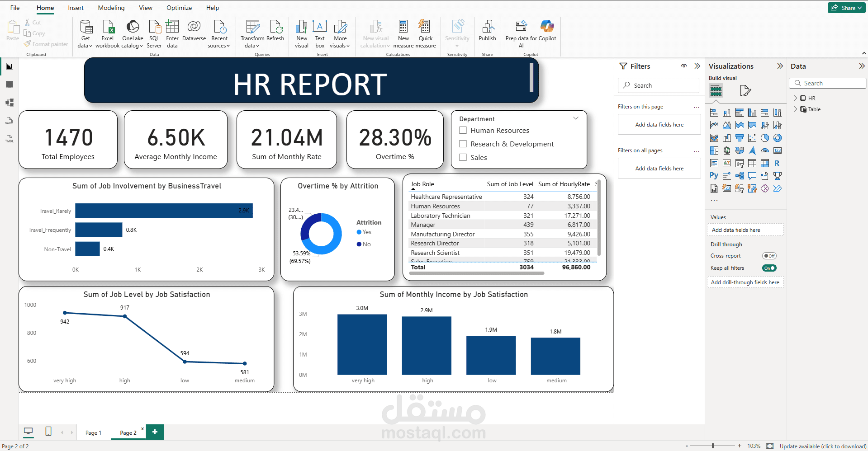Open the File menu

(15, 8)
